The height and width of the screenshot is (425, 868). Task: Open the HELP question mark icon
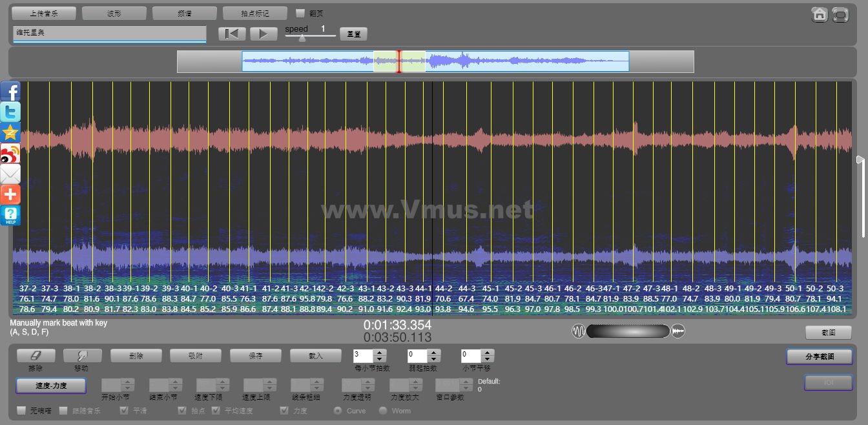point(10,215)
